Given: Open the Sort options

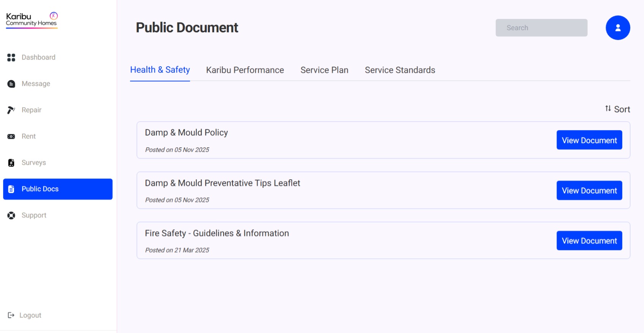Looking at the screenshot, I should [617, 109].
